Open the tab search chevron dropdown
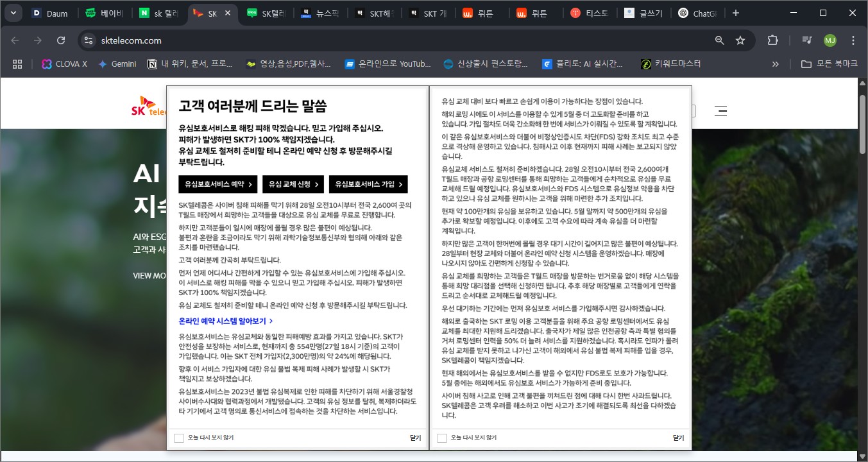The image size is (868, 462). [x=13, y=12]
